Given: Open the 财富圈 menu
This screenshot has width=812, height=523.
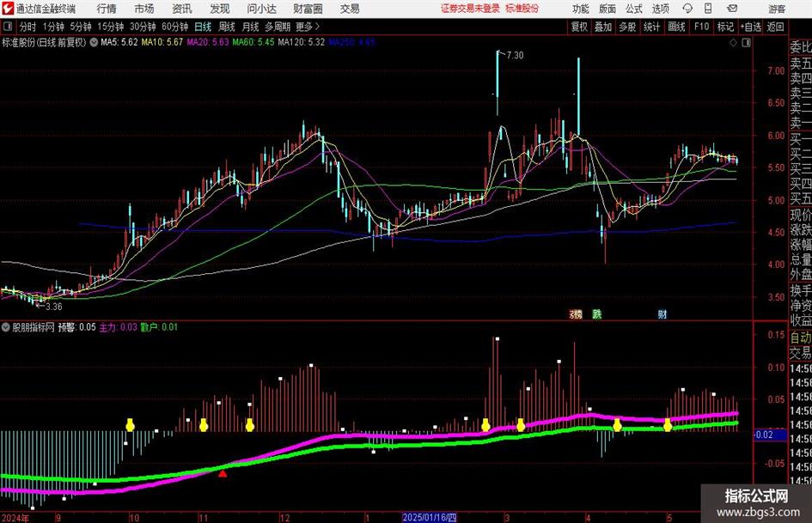Looking at the screenshot, I should coord(308,9).
